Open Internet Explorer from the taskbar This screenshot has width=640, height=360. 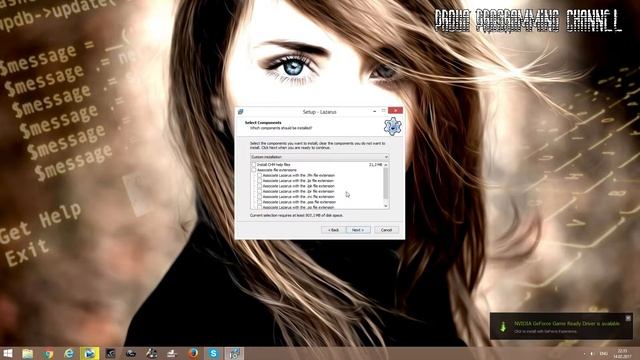69,353
